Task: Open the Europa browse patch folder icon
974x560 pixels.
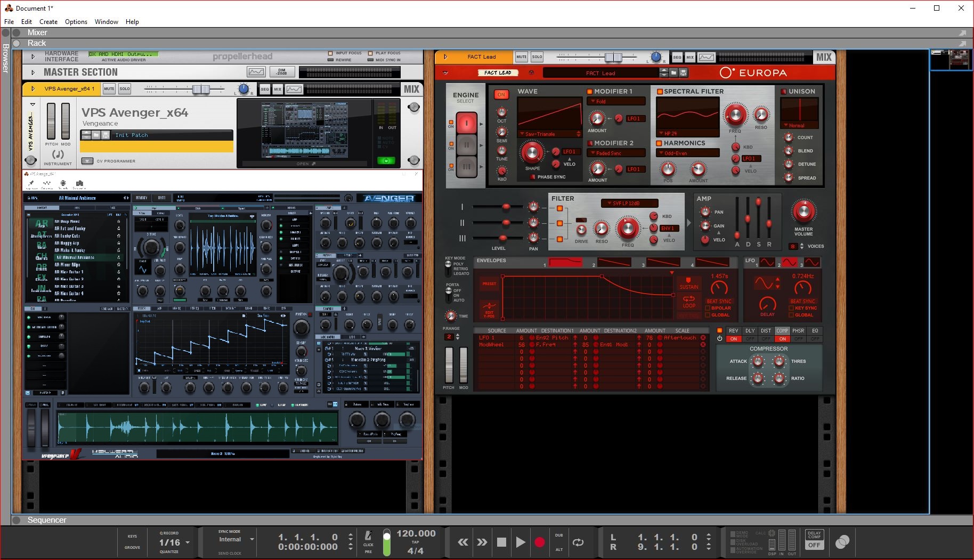Action: (674, 72)
